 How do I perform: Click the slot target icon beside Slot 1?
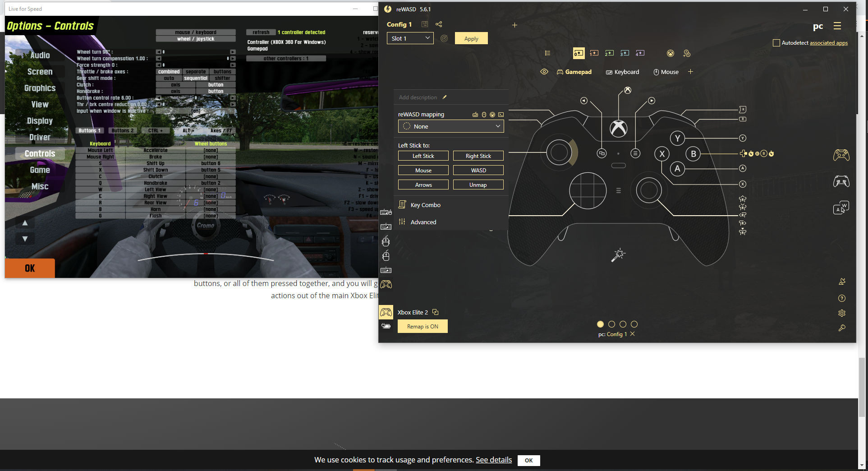(444, 38)
